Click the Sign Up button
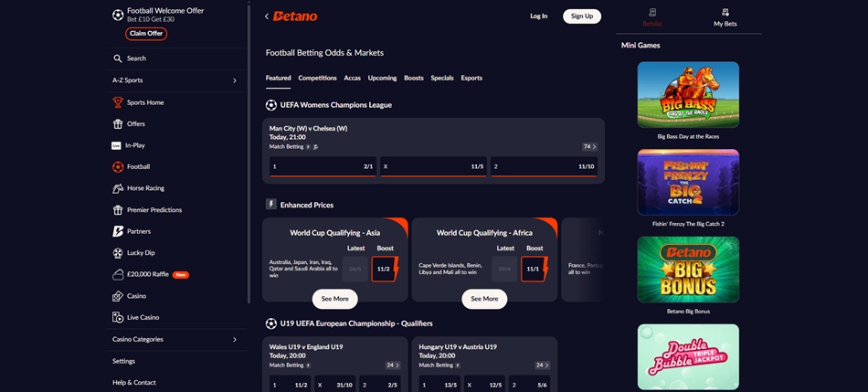The width and height of the screenshot is (868, 392). point(581,16)
